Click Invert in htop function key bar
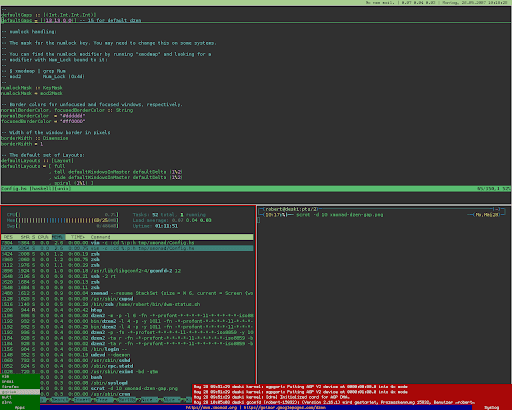The width and height of the screenshot is (512, 410). point(82,399)
